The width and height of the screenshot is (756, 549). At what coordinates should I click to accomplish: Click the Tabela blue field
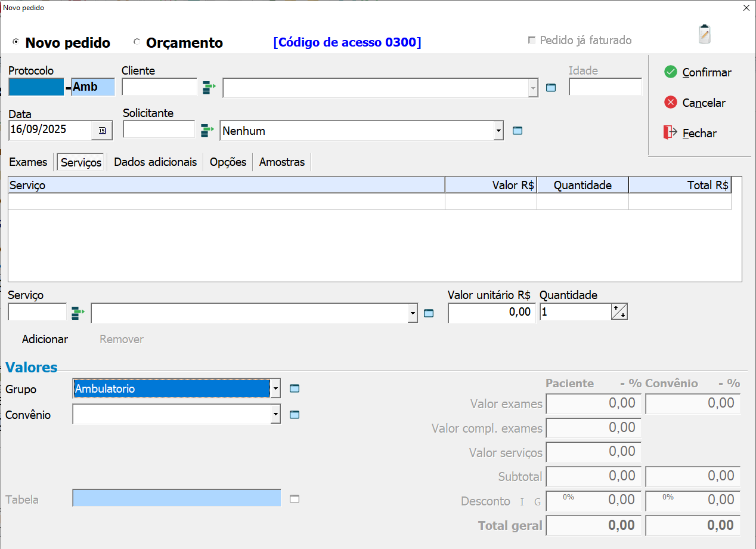176,498
